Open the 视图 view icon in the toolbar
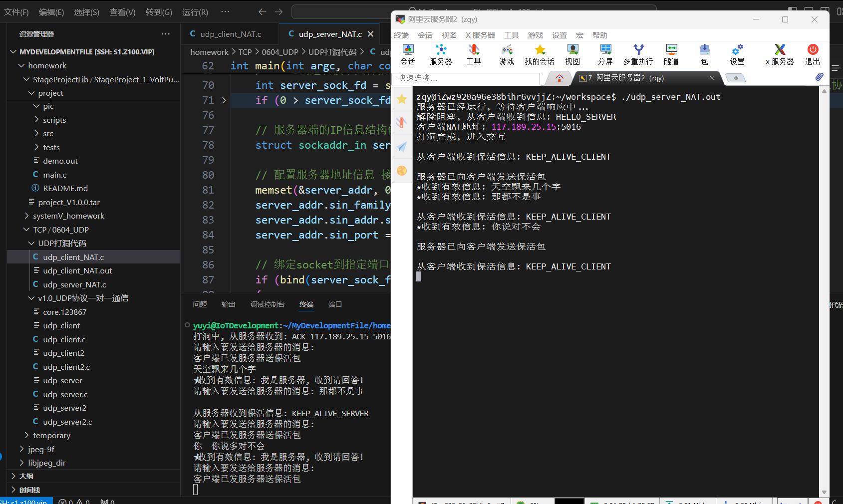Image resolution: width=843 pixels, height=504 pixels. pyautogui.click(x=572, y=54)
